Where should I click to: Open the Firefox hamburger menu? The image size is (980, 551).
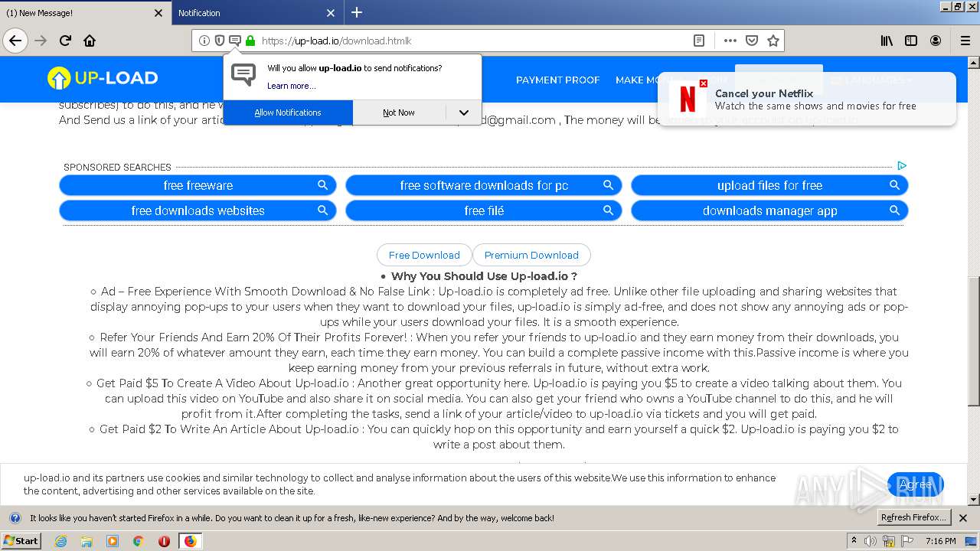point(965,41)
